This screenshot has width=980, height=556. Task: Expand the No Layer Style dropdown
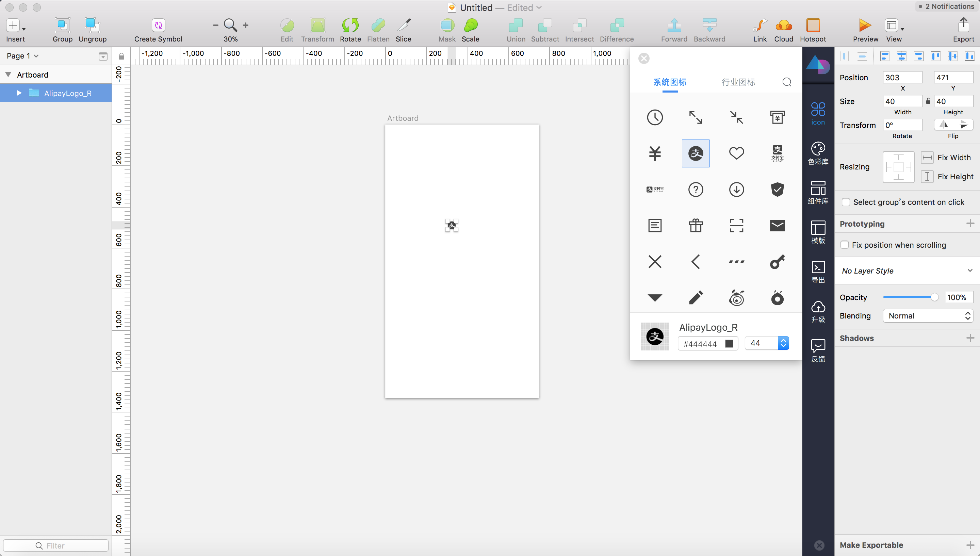point(907,271)
